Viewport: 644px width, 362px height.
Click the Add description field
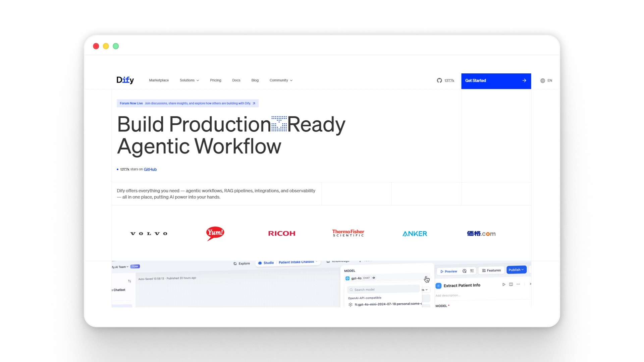448,296
